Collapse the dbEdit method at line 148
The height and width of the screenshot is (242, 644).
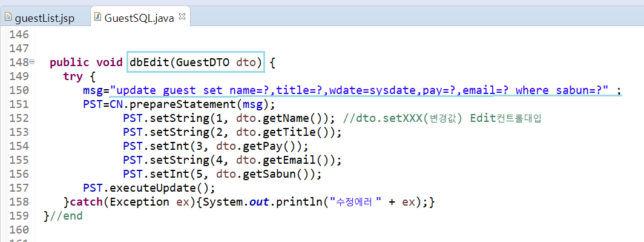point(32,62)
